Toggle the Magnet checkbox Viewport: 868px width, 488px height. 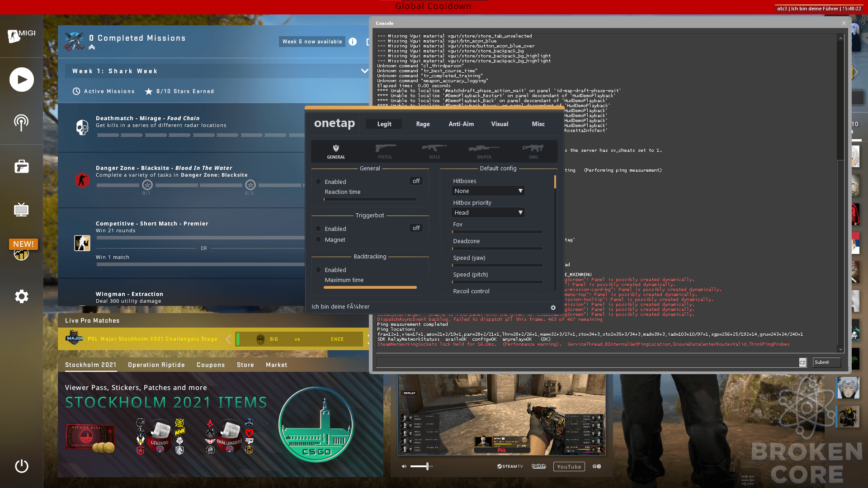318,239
